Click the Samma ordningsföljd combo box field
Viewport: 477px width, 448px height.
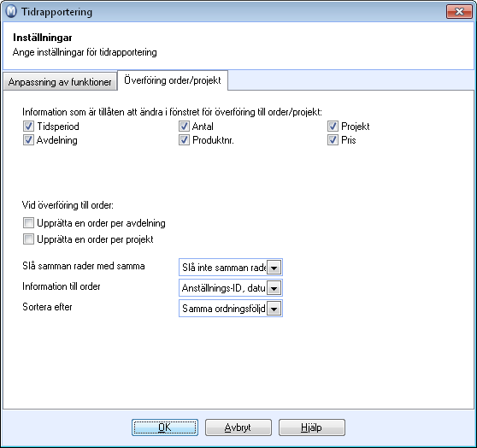231,309
